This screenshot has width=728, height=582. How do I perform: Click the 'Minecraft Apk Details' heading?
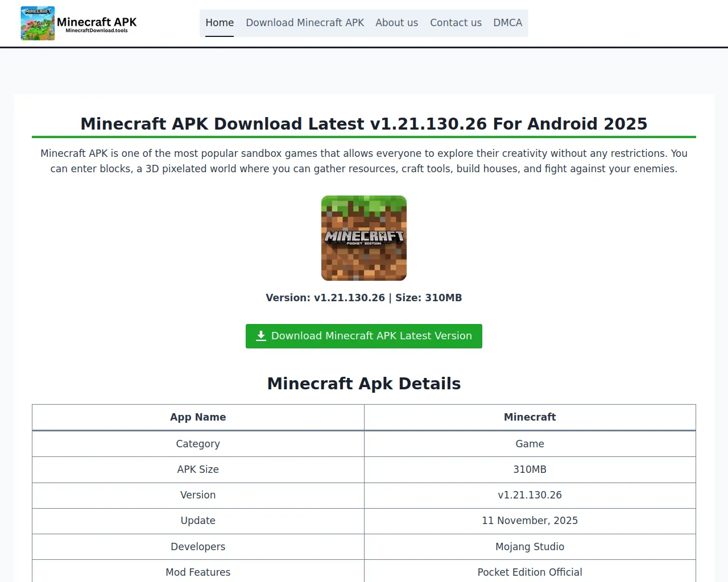(x=364, y=384)
